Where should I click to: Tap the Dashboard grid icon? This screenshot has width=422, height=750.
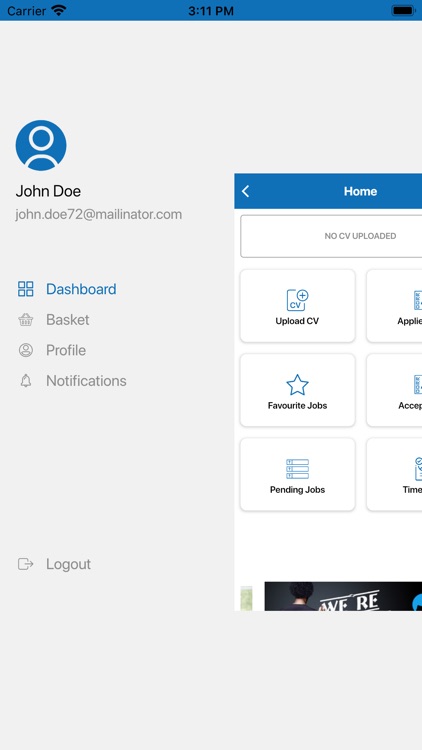coord(26,289)
